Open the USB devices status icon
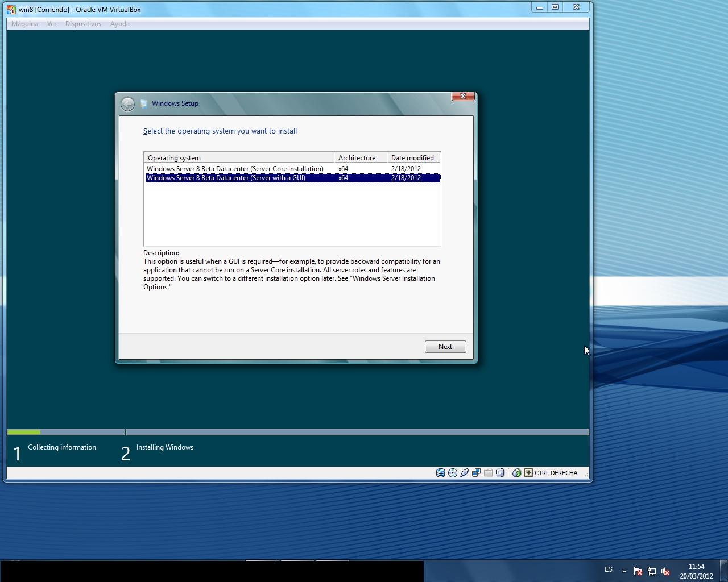 tap(465, 473)
